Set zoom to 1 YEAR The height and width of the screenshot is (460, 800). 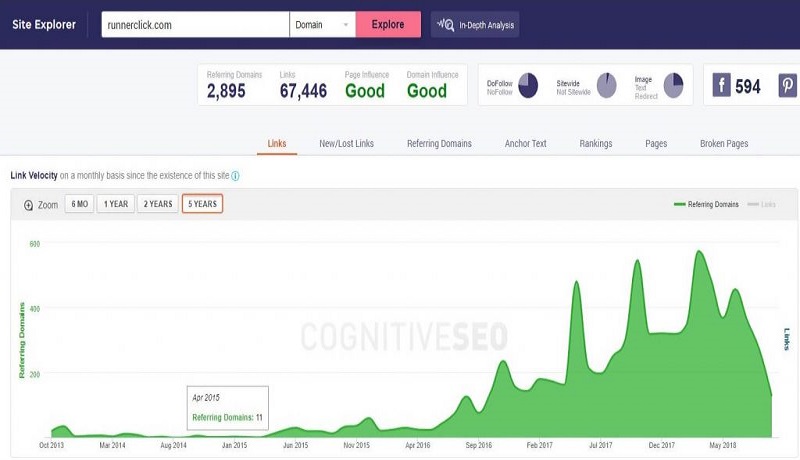[116, 204]
